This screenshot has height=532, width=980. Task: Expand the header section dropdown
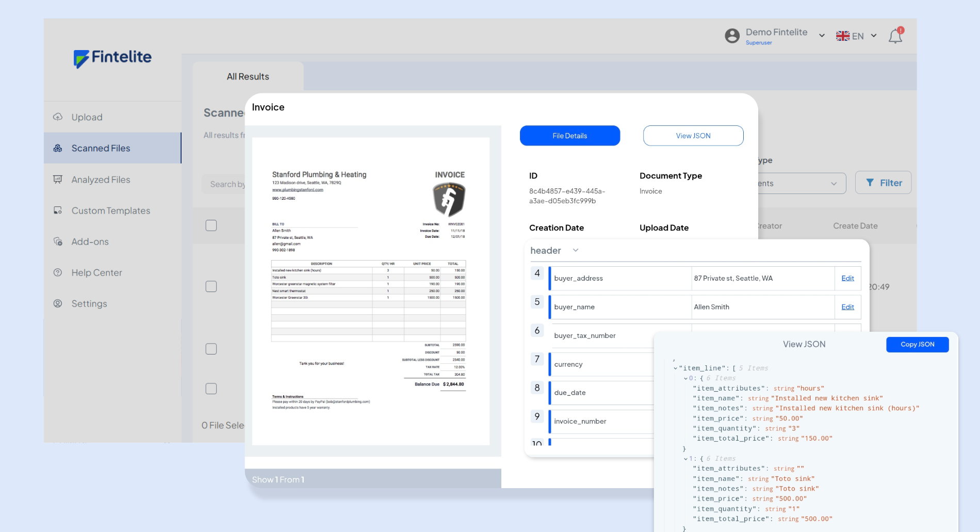click(x=576, y=250)
